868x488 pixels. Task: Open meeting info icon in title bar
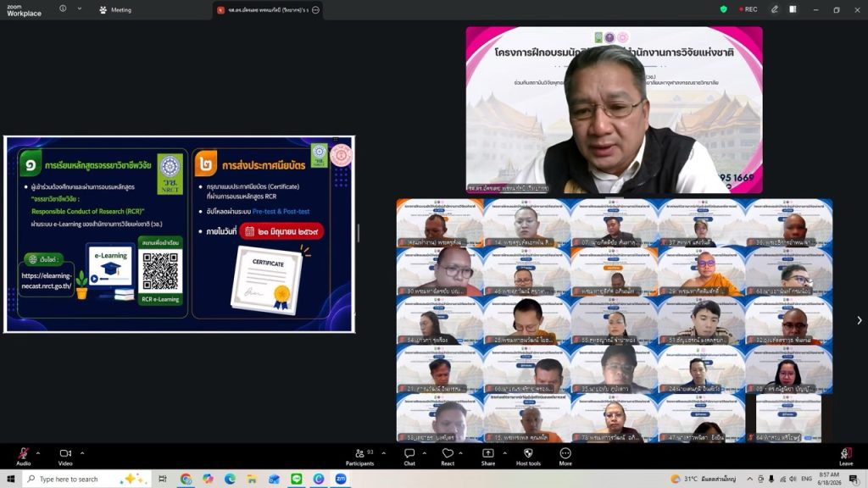coord(63,8)
